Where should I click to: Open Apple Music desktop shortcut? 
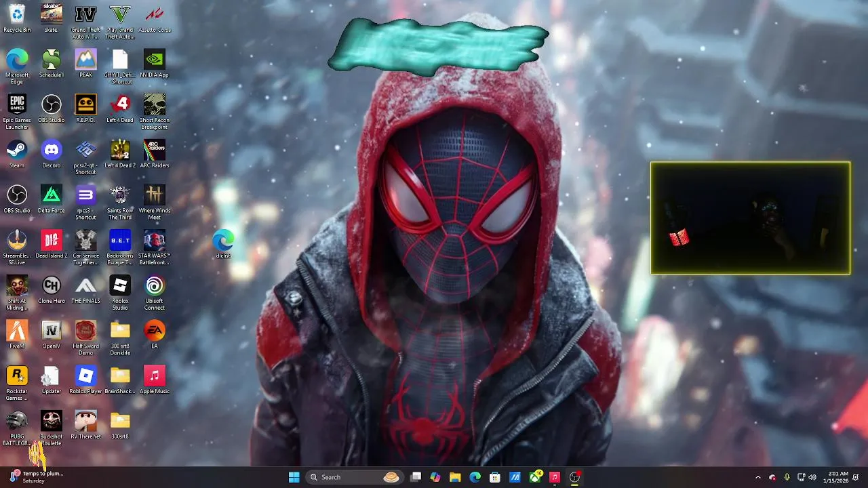[155, 380]
